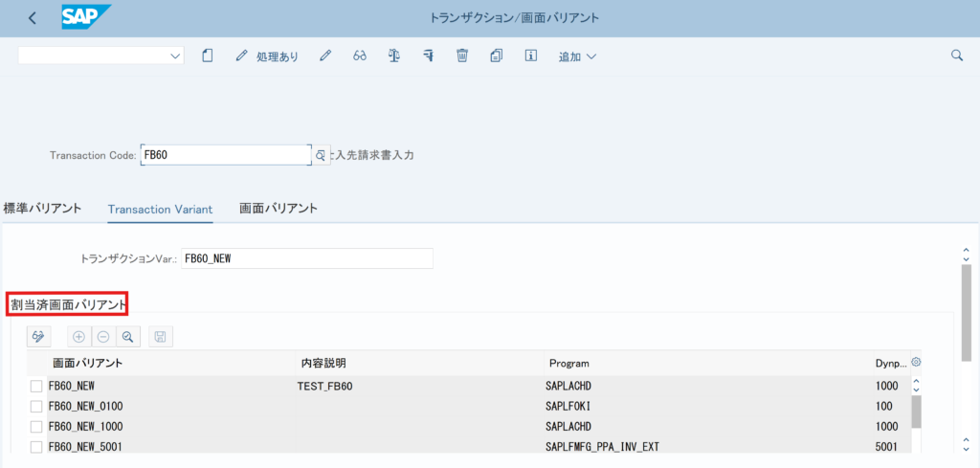This screenshot has height=468, width=980.
Task: Click into the Transaction Code field
Action: [226, 155]
